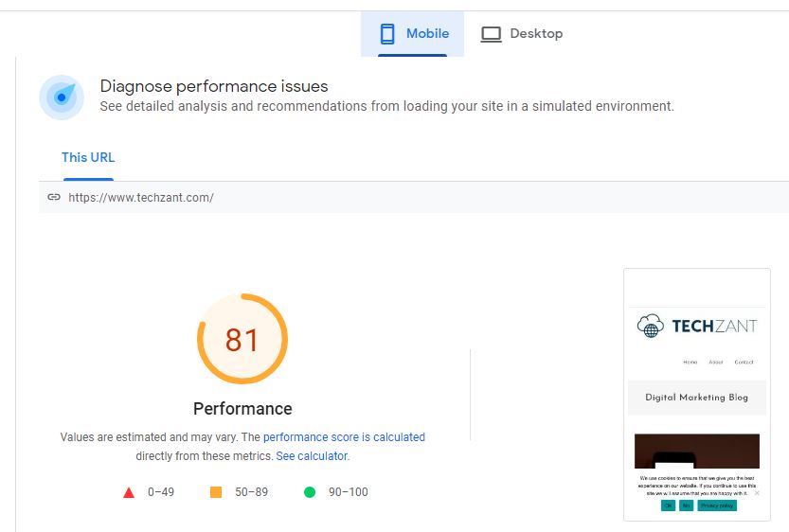Click the mobile phone icon

point(387,34)
